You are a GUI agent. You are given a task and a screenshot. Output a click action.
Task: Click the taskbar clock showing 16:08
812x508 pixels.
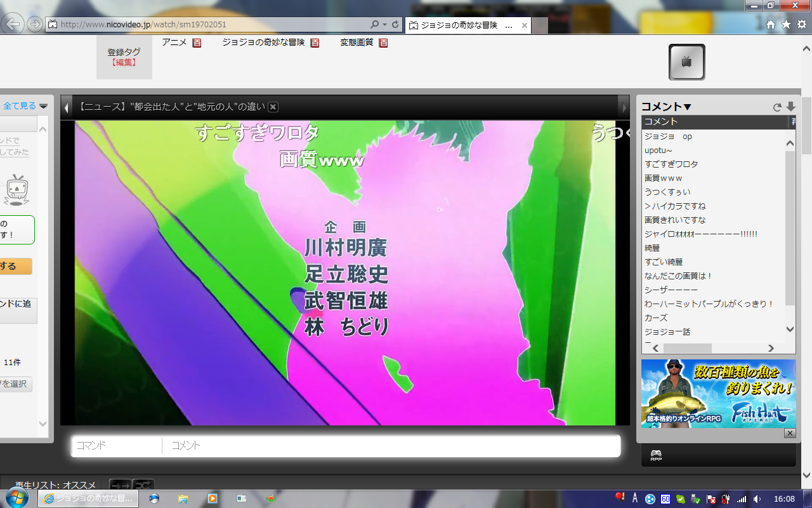(x=784, y=498)
